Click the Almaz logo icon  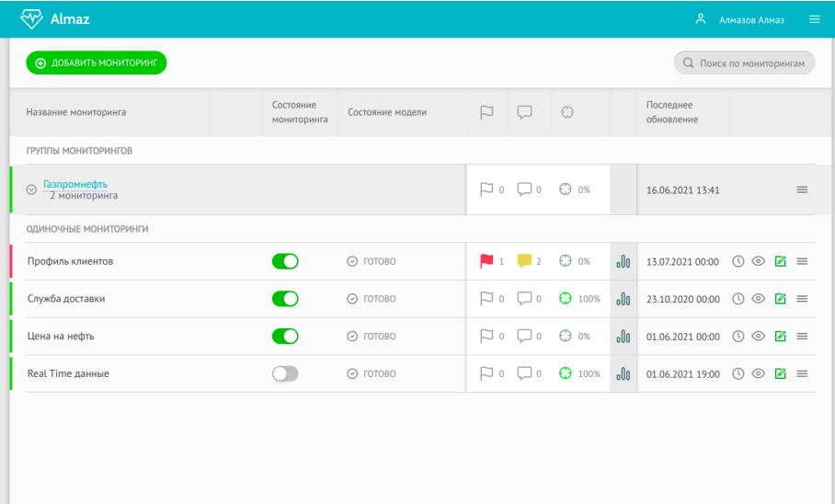31,19
